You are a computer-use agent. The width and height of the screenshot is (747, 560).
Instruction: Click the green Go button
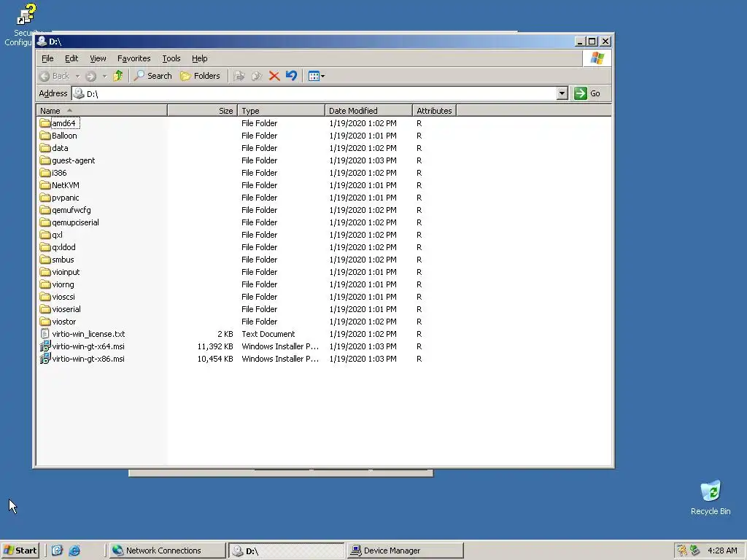[x=587, y=93]
